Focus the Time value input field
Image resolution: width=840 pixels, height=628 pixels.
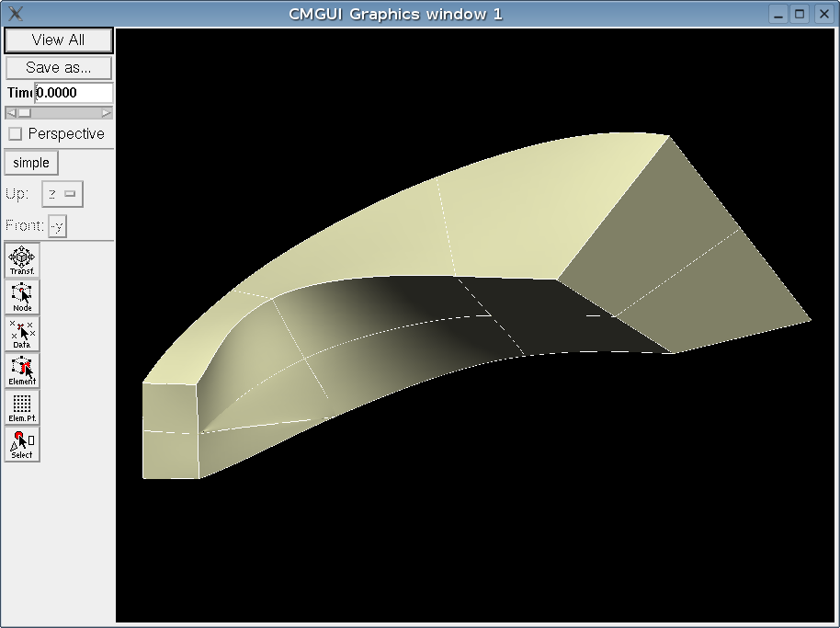[x=74, y=93]
